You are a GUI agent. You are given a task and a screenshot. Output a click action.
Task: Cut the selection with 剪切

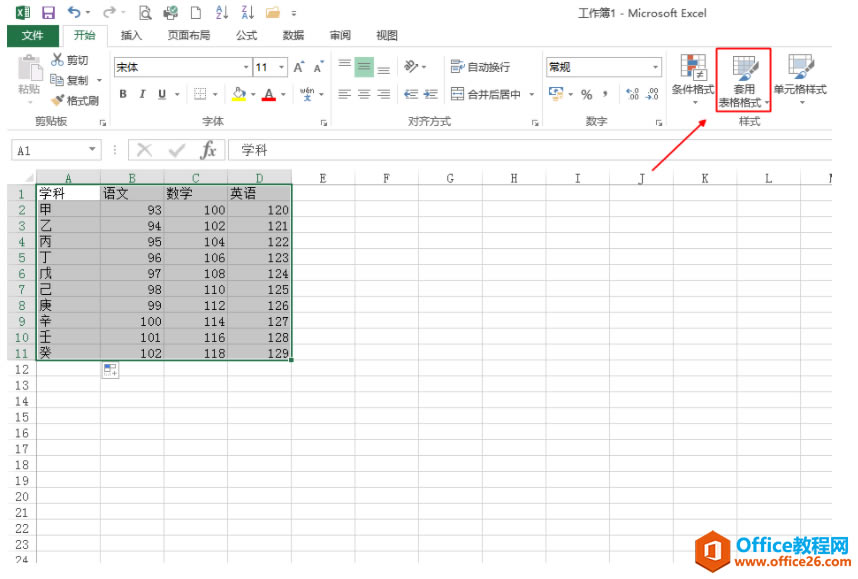click(x=69, y=60)
